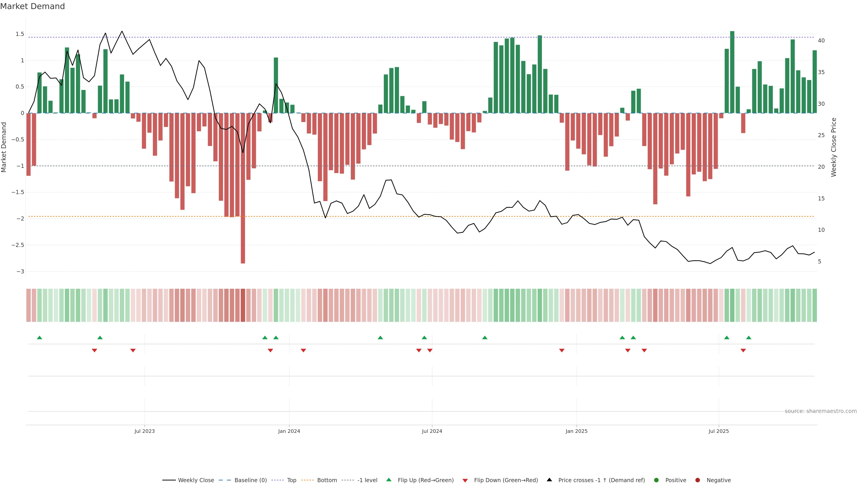Screen dimensions: 868x488
Task: Click the source: sharemaestro.com text
Action: (821, 411)
